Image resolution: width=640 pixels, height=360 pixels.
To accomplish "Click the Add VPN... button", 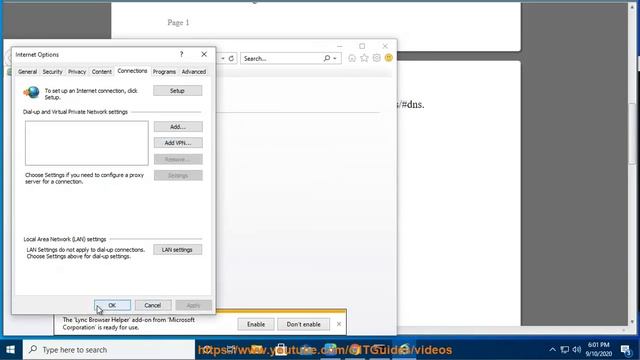I will pos(178,143).
